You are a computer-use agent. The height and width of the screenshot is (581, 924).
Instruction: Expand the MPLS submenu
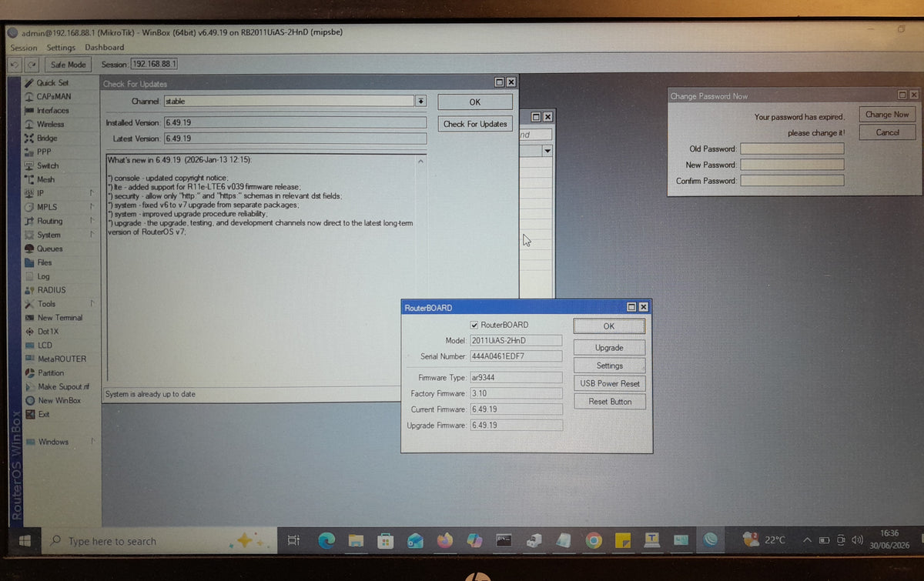[x=91, y=207]
